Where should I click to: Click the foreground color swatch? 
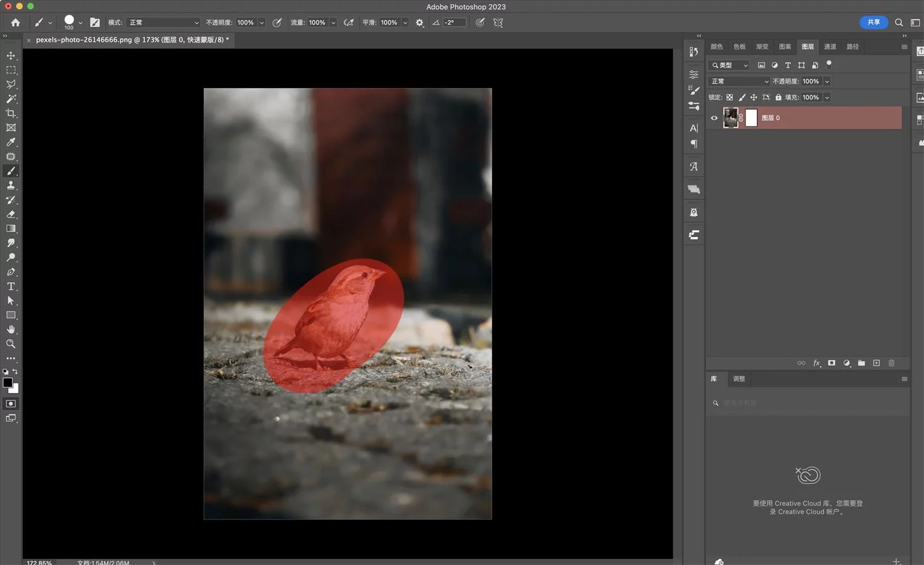(7, 383)
